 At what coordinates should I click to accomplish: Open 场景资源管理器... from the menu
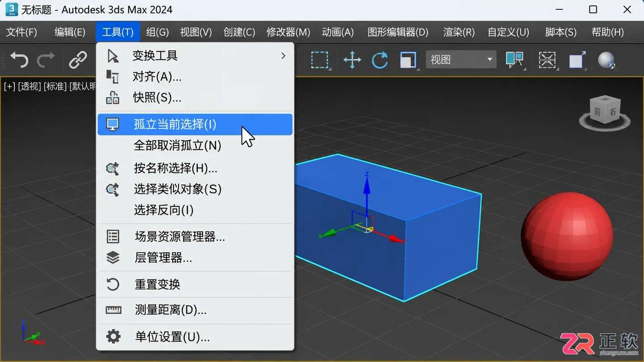[x=195, y=237]
